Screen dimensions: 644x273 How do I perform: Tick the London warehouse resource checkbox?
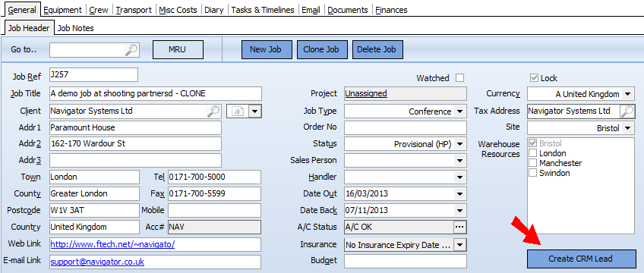532,153
